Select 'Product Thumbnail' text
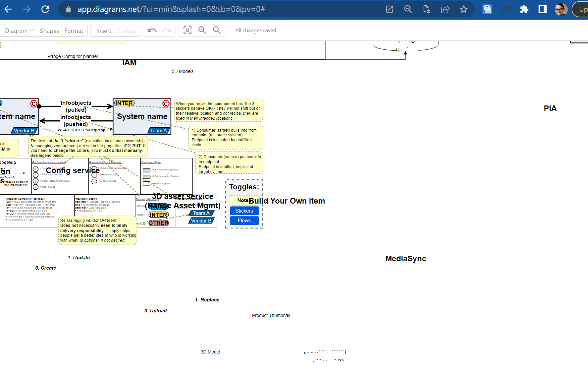588x382 pixels. point(271,315)
